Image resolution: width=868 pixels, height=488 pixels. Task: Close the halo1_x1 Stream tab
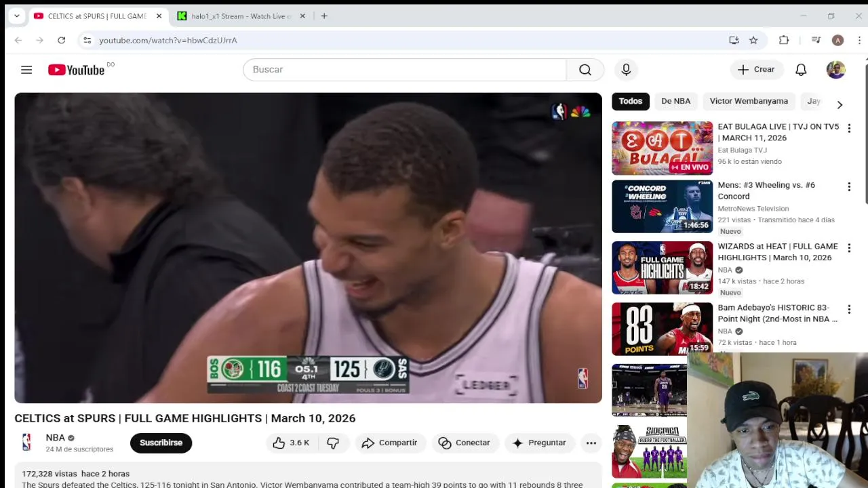point(302,16)
